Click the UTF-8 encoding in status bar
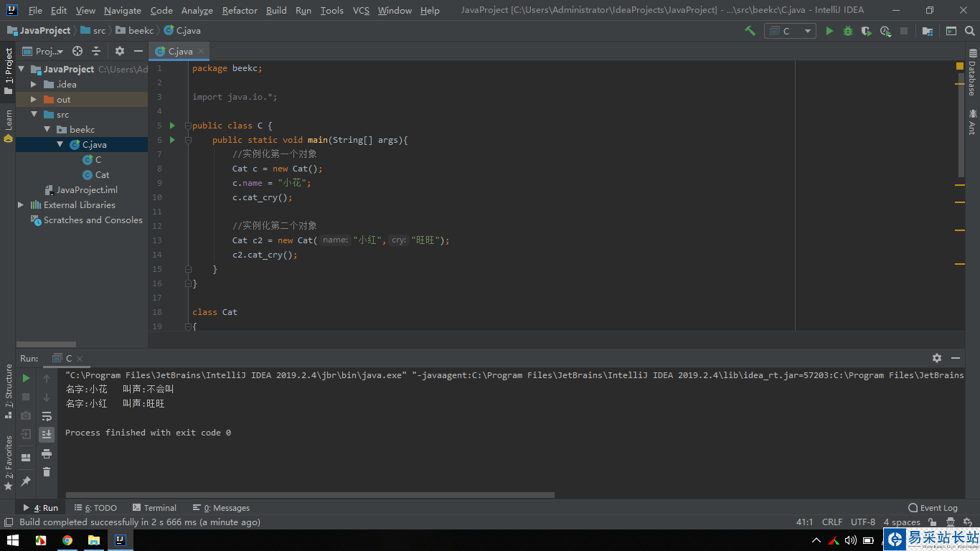Screen dimensions: 980x551 pos(863,522)
